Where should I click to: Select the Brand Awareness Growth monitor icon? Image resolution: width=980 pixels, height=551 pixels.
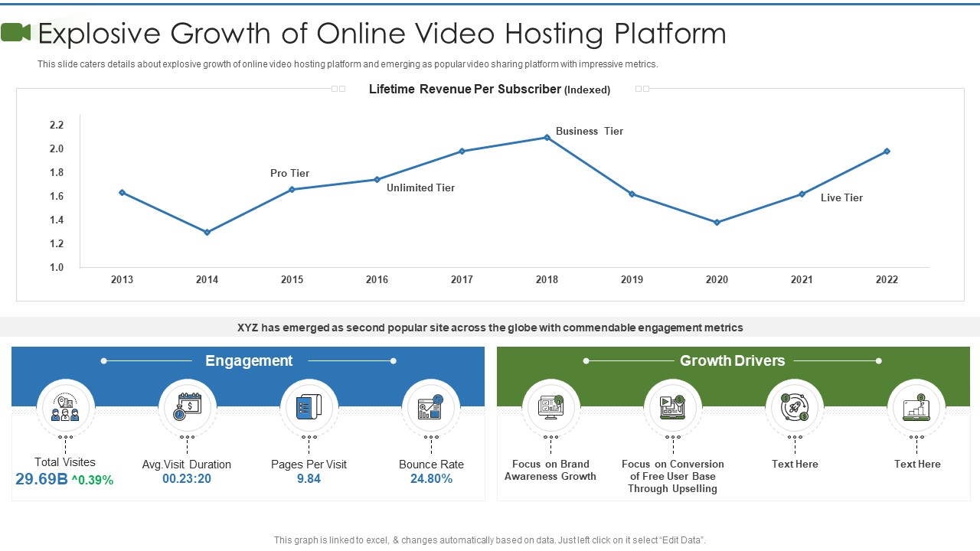[550, 407]
